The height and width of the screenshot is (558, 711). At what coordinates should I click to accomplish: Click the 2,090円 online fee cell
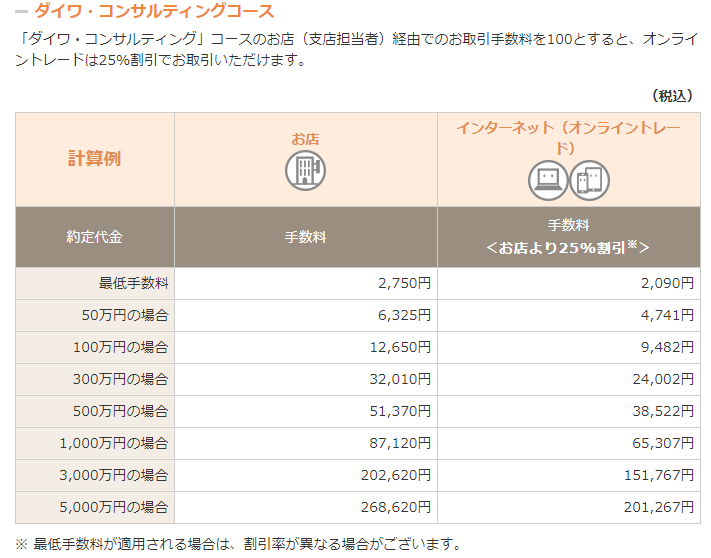[569, 283]
